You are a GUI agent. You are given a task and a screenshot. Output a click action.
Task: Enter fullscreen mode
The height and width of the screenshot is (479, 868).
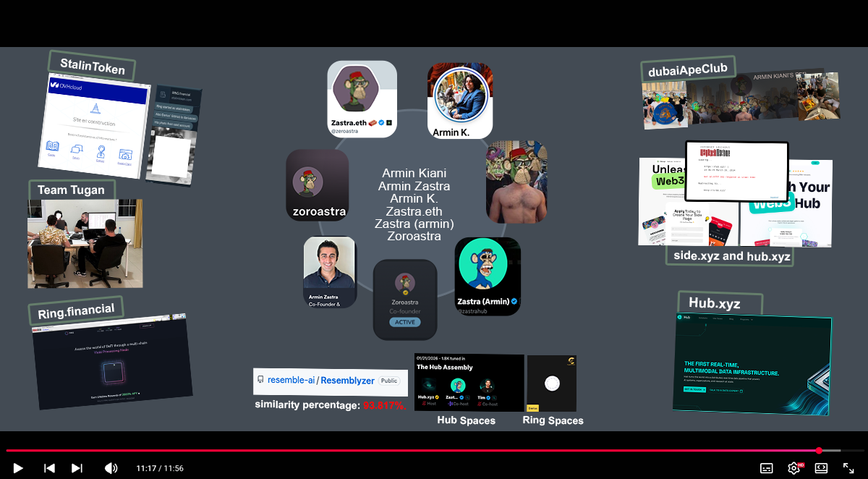coord(848,468)
